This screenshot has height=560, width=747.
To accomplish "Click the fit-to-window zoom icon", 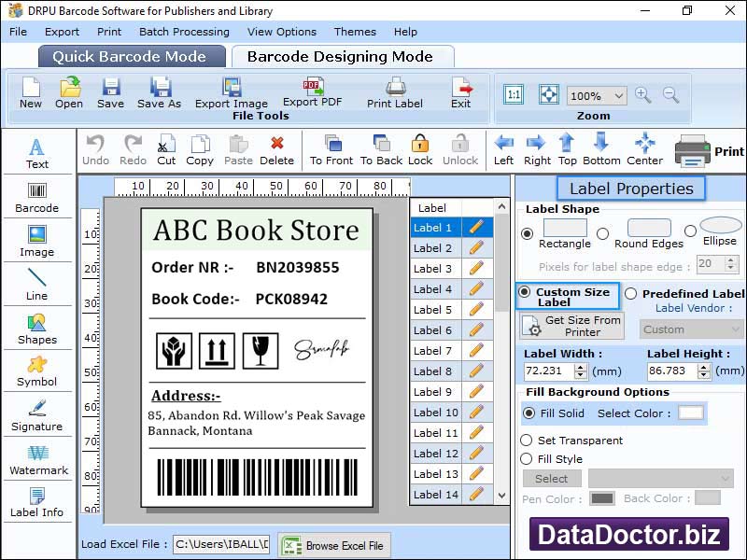I will (x=549, y=94).
